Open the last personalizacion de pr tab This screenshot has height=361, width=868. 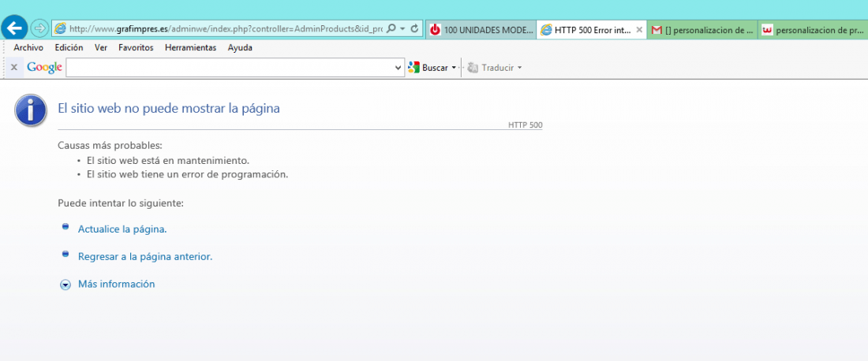814,30
